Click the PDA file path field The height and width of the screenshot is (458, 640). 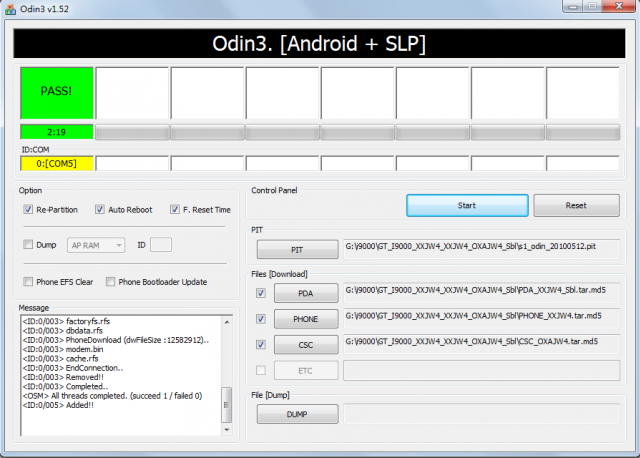(482, 293)
